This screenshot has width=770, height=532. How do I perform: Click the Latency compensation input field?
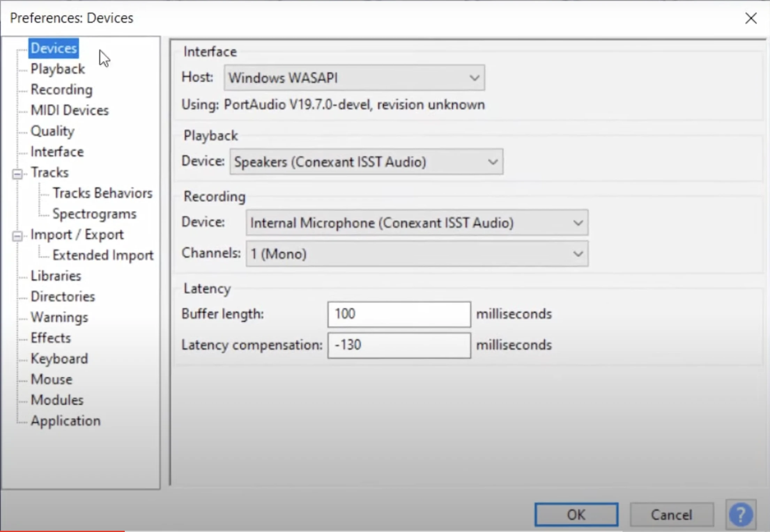click(399, 345)
